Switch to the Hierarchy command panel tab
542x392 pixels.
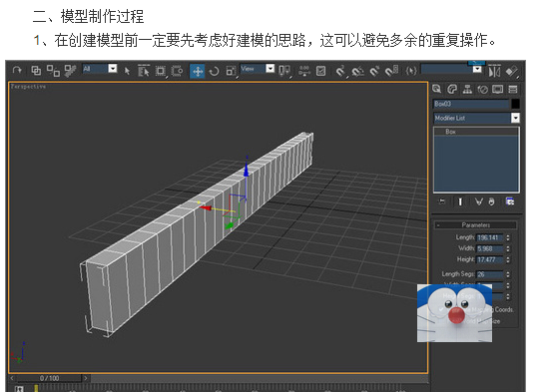click(x=467, y=89)
